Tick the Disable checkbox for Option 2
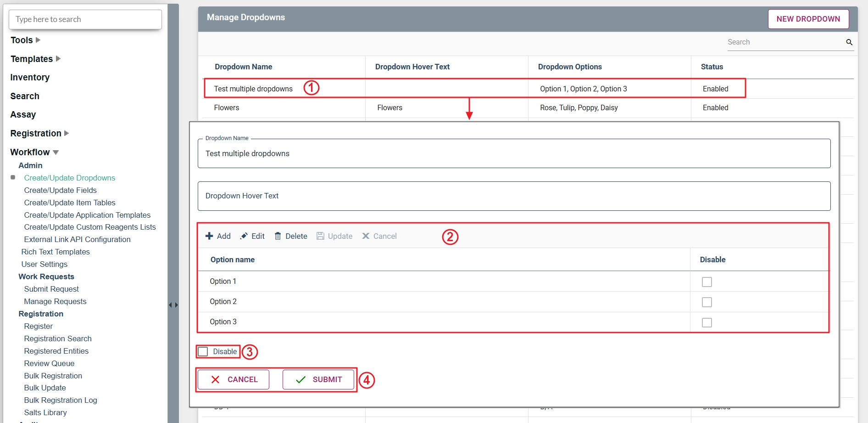Image resolution: width=868 pixels, height=423 pixels. coord(707,302)
